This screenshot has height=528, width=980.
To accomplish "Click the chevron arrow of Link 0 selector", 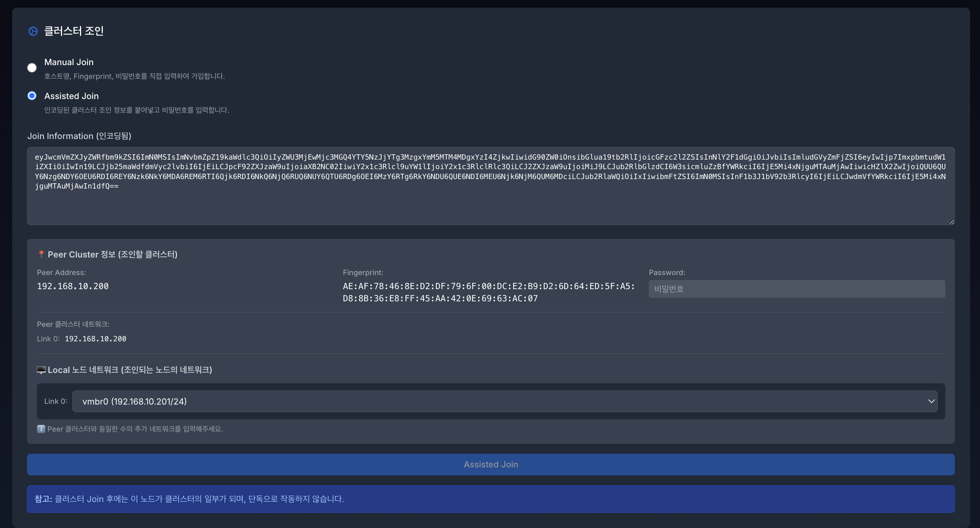I will click(x=931, y=401).
